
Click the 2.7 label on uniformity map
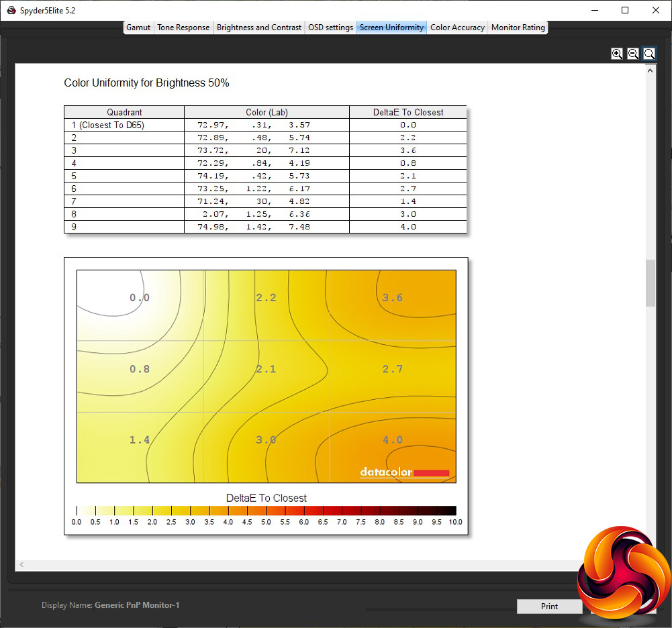click(393, 369)
